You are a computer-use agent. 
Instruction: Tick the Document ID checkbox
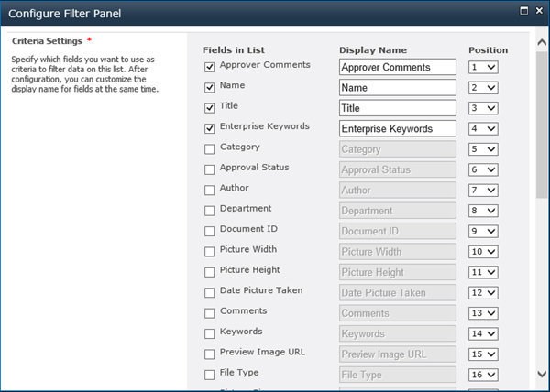pos(210,231)
